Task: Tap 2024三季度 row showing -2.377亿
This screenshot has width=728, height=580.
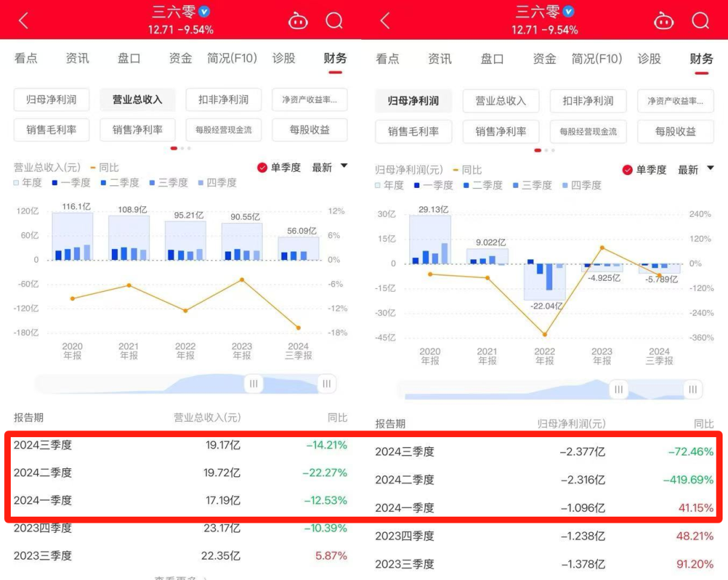Action: [544, 451]
